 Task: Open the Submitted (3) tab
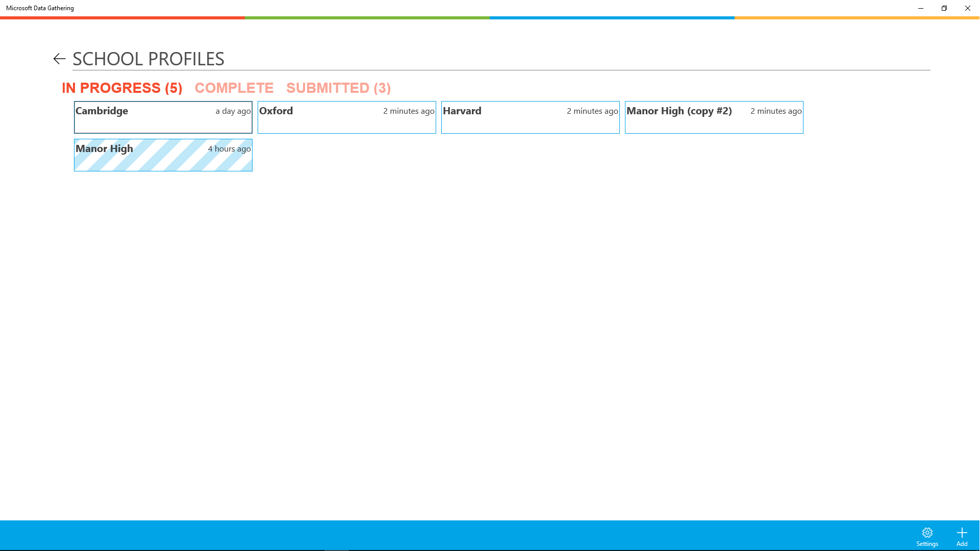coord(338,88)
